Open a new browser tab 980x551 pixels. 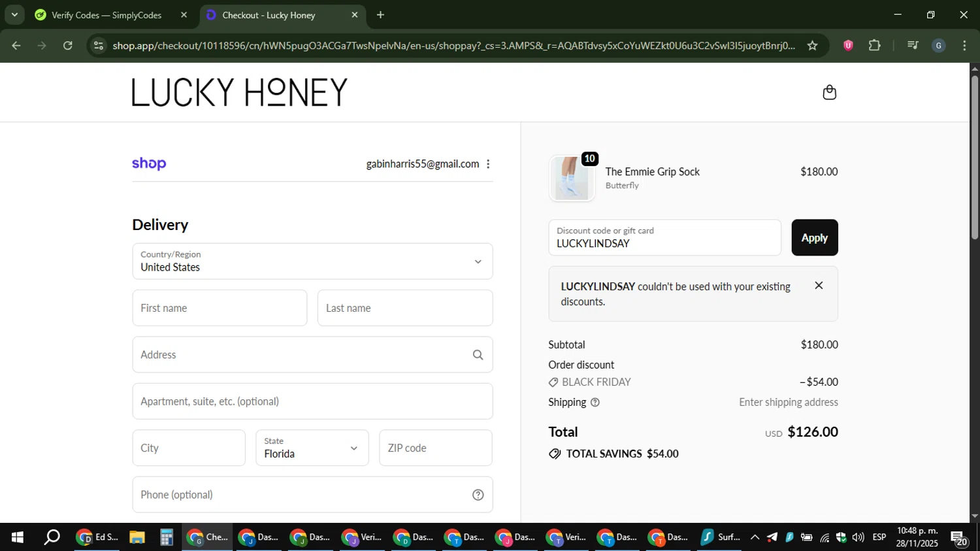pos(380,14)
